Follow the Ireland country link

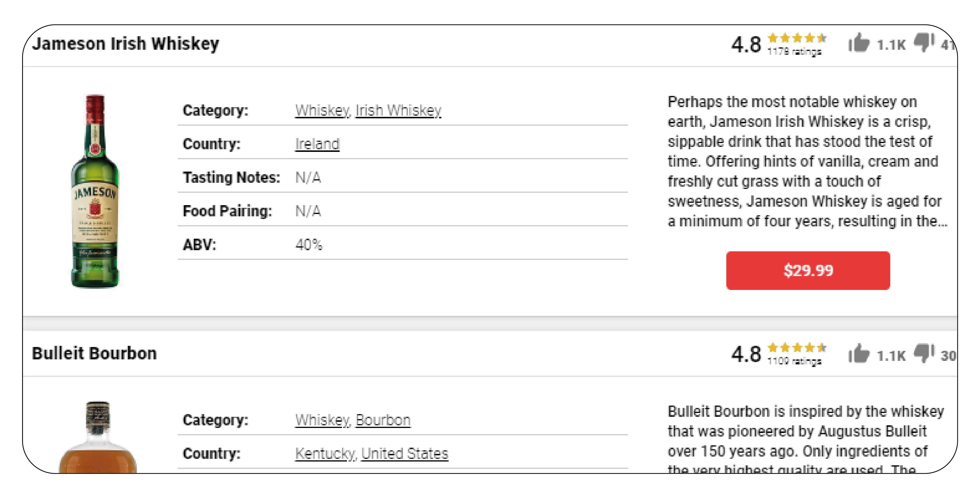317,144
